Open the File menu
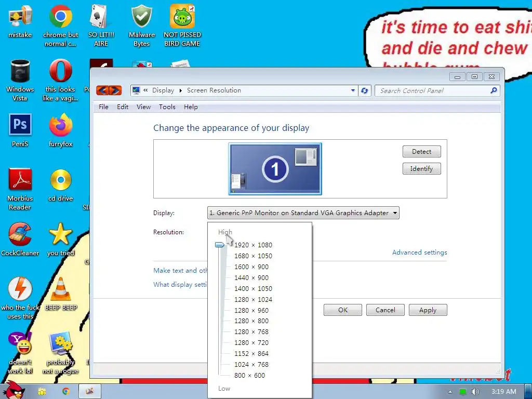 [103, 107]
